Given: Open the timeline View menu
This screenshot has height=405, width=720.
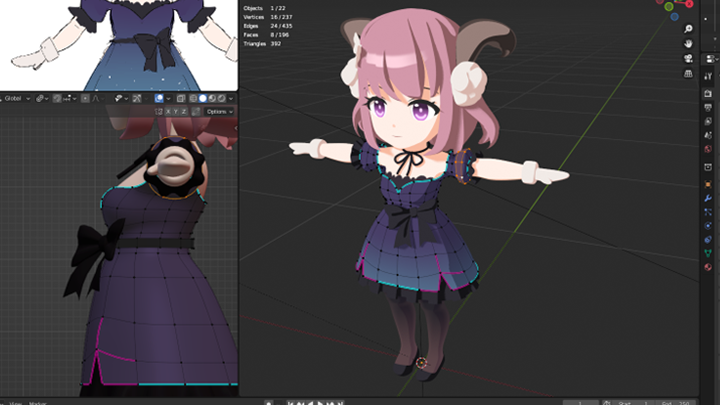Looking at the screenshot, I should tap(16, 403).
